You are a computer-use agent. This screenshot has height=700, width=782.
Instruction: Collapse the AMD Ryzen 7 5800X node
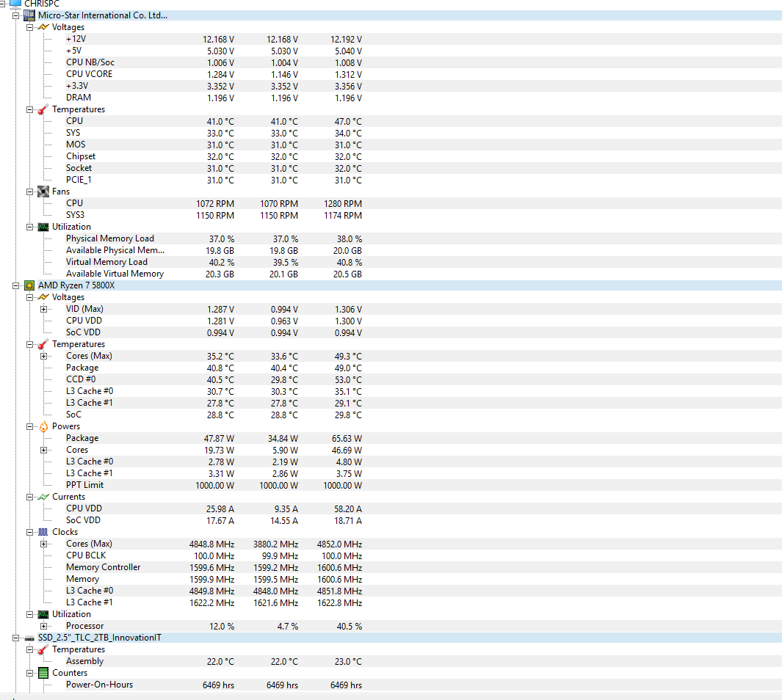(x=15, y=286)
